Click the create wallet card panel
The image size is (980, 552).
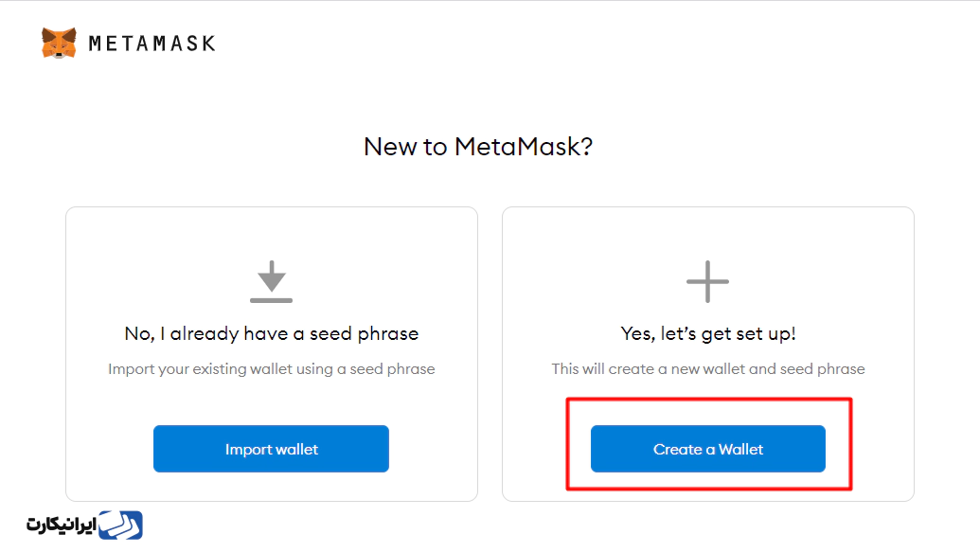pos(708,354)
